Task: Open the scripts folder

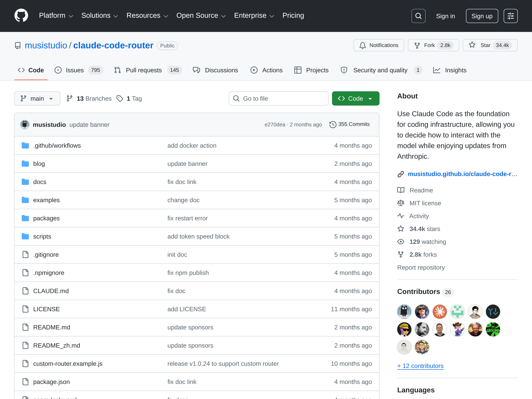Action: 42,237
